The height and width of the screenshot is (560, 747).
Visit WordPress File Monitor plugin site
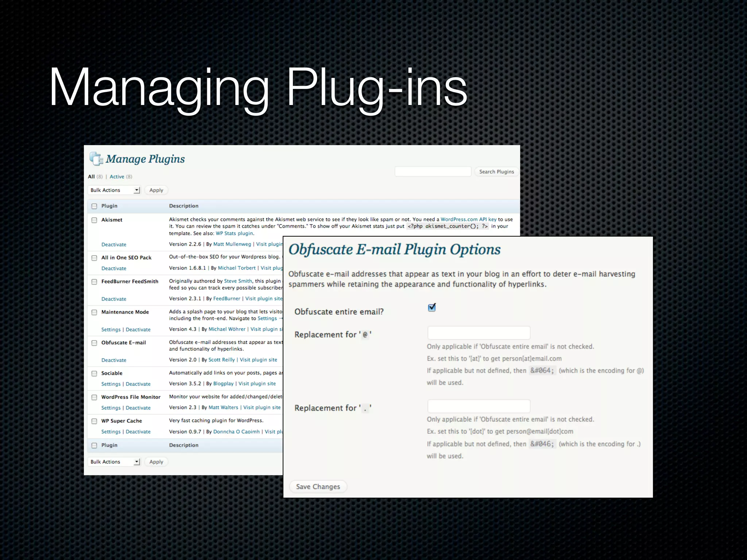(262, 408)
